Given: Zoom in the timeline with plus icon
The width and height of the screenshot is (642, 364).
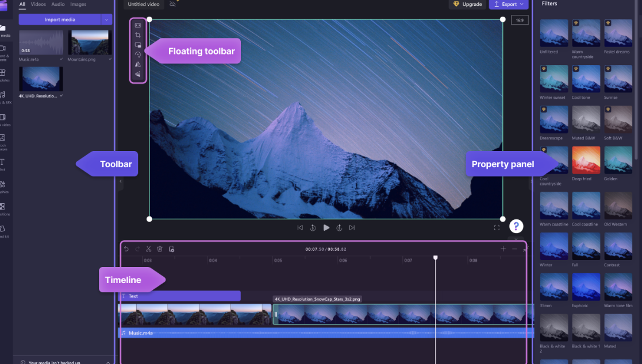Looking at the screenshot, I should [x=503, y=249].
